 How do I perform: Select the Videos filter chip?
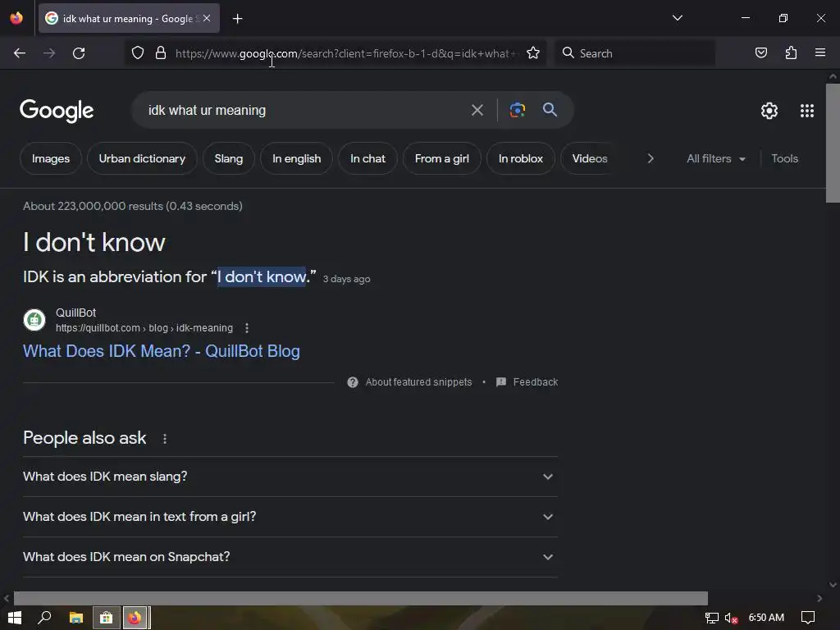pyautogui.click(x=589, y=158)
